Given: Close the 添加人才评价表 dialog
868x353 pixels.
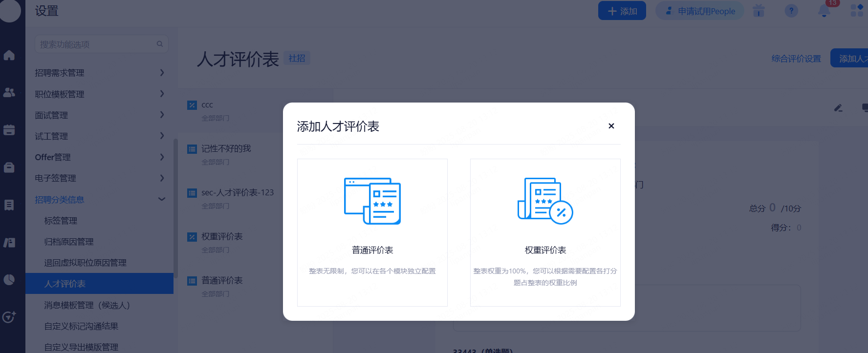Looking at the screenshot, I should (x=611, y=126).
